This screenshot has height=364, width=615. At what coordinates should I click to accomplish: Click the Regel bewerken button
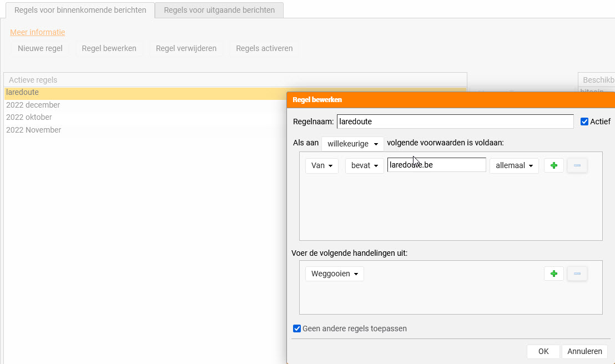click(109, 48)
